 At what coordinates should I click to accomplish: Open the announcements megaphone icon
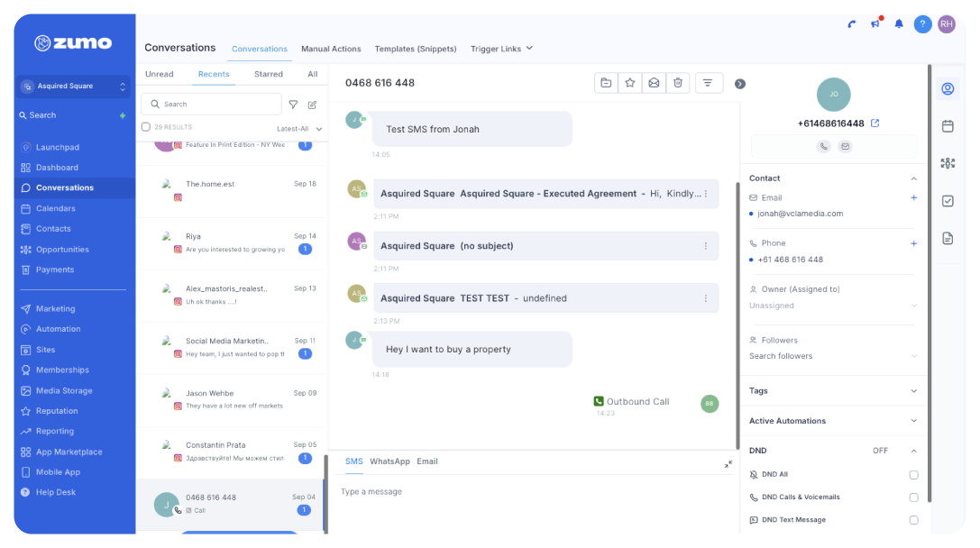(x=875, y=23)
